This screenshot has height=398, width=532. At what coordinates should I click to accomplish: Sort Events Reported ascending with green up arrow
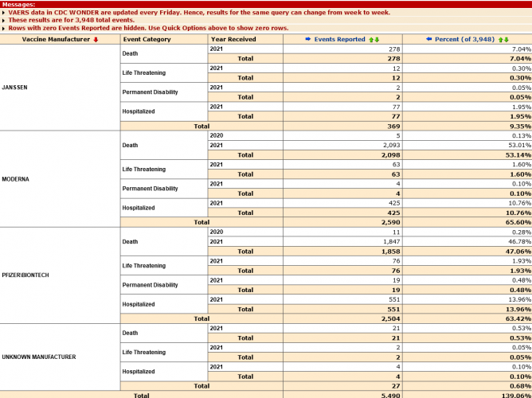tap(371, 39)
